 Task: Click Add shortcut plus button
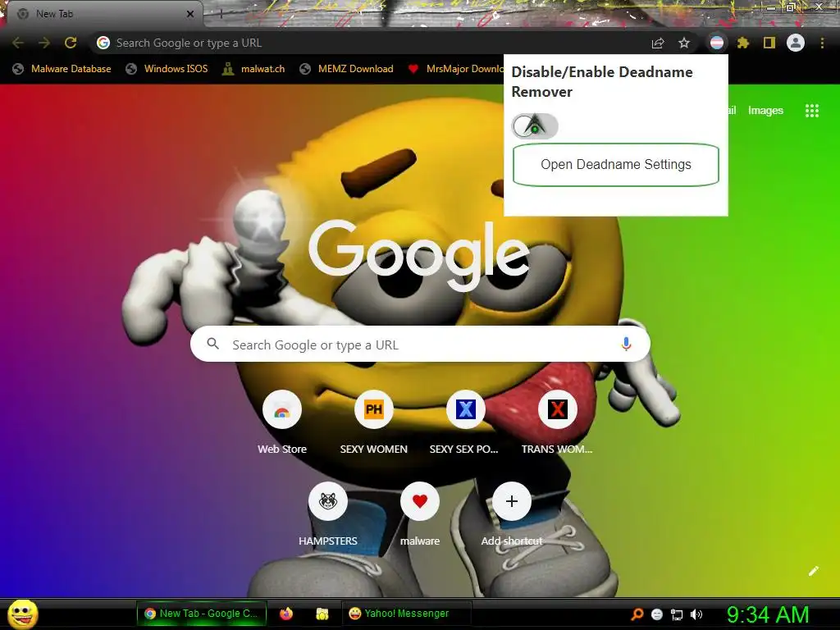[x=512, y=502]
